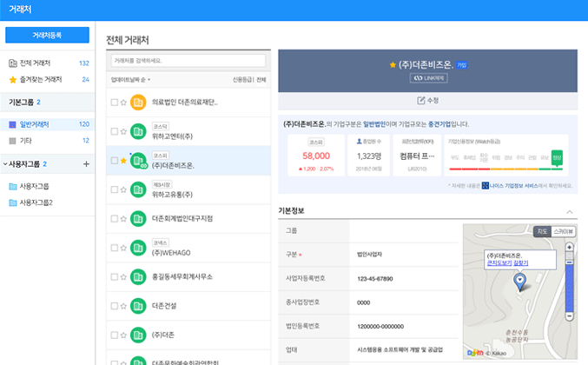Viewport: 588px width, 365px height.
Task: Click the green company icon of (주)더존
Action: (138, 335)
